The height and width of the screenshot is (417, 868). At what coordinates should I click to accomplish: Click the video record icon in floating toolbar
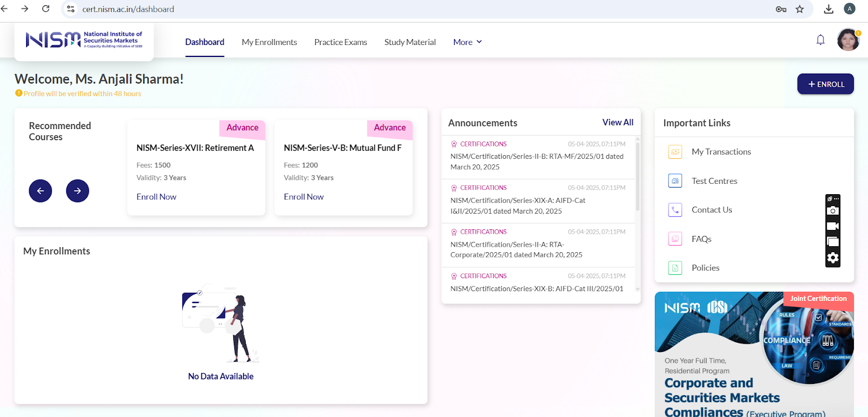[833, 226]
